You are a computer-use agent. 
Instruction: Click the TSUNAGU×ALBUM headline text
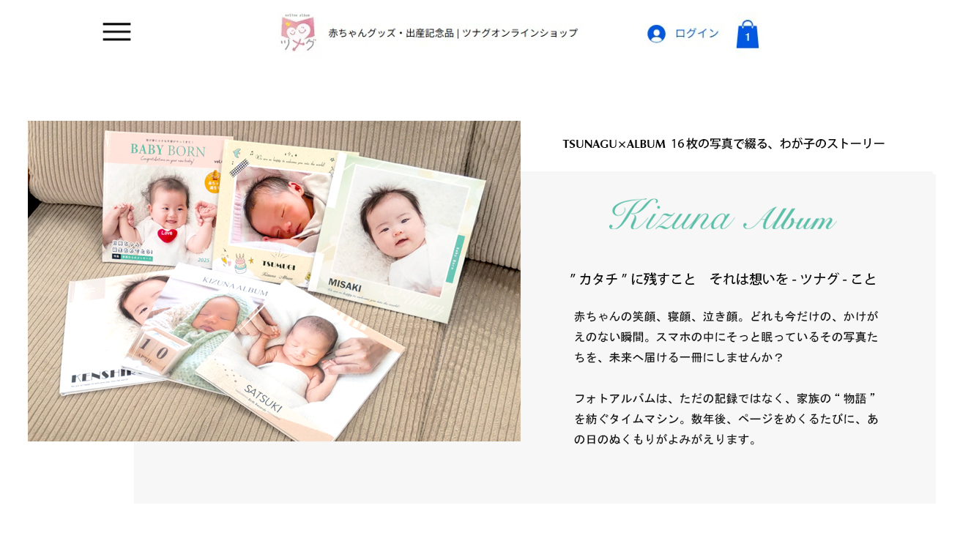723,144
